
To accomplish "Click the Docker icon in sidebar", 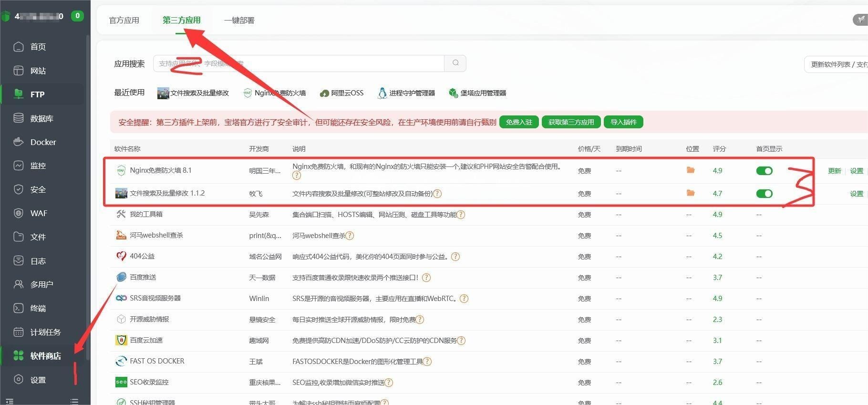I will 19,142.
